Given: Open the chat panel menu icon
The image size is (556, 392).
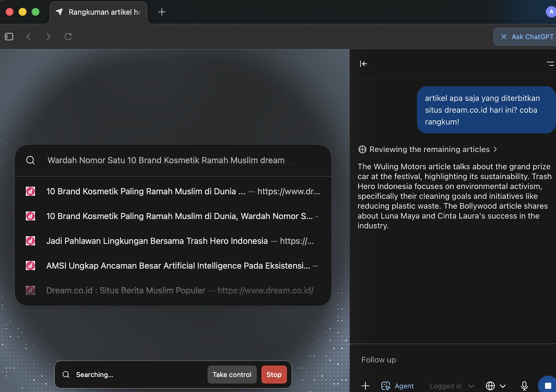Looking at the screenshot, I should pyautogui.click(x=550, y=64).
